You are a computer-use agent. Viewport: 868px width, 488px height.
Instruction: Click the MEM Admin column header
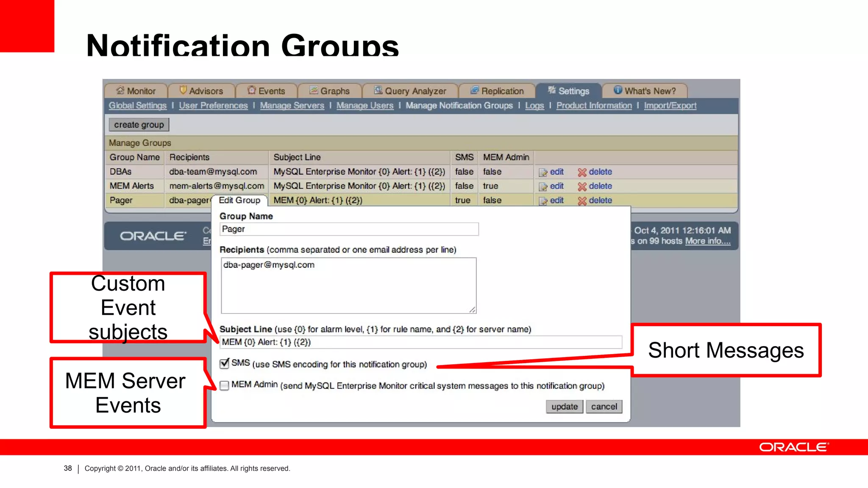coord(506,157)
